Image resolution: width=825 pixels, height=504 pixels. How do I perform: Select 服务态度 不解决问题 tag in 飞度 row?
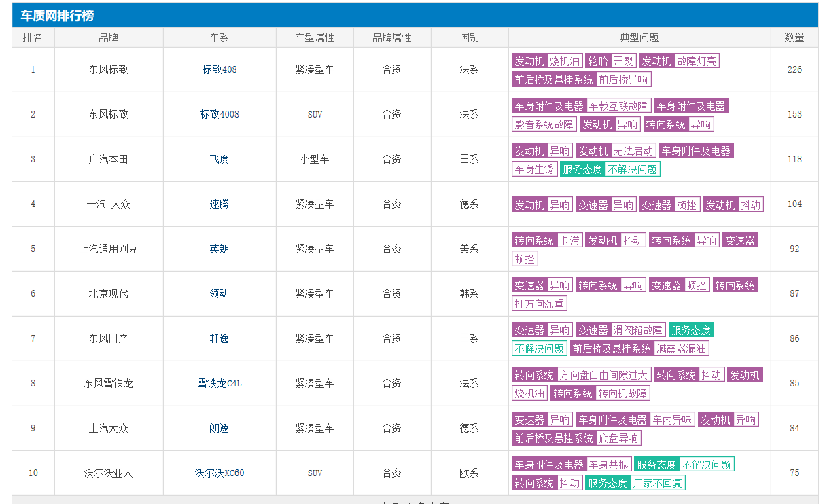pos(610,169)
